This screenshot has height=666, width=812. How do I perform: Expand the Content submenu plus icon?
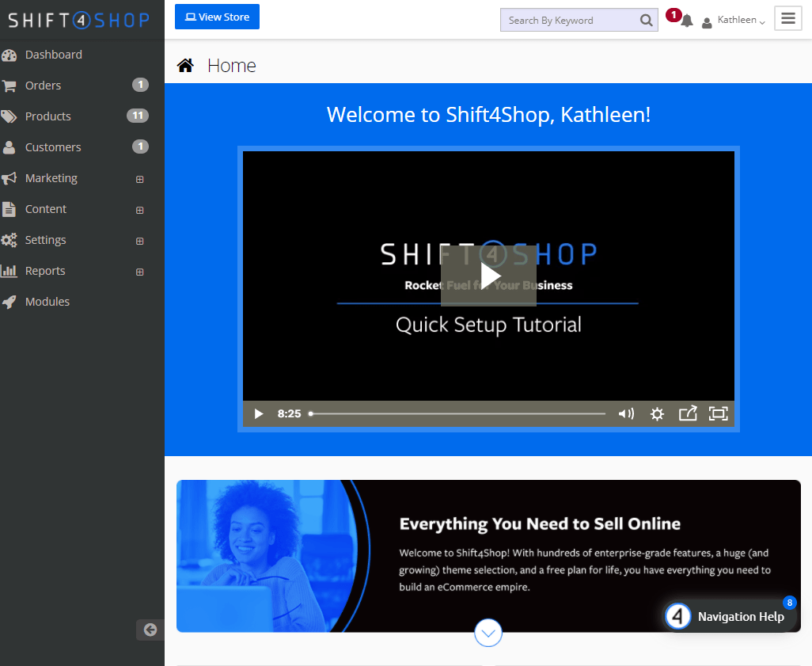(140, 211)
